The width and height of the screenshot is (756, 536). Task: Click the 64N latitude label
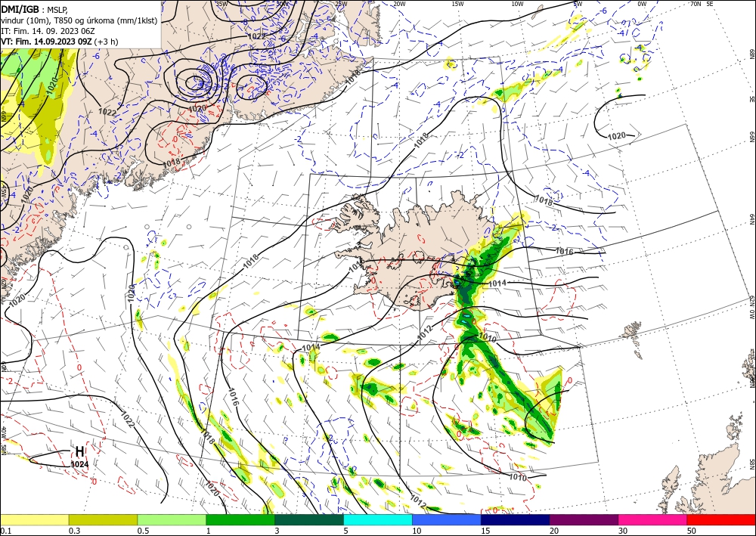(751, 220)
